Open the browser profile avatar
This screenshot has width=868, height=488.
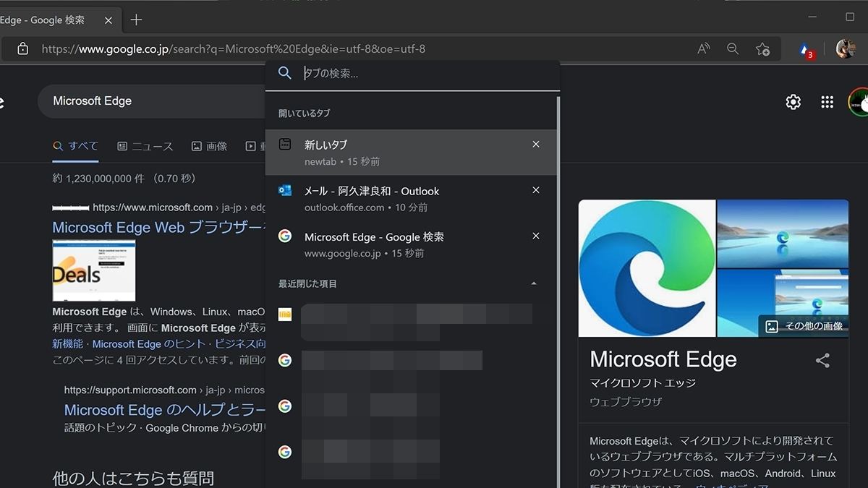[845, 49]
